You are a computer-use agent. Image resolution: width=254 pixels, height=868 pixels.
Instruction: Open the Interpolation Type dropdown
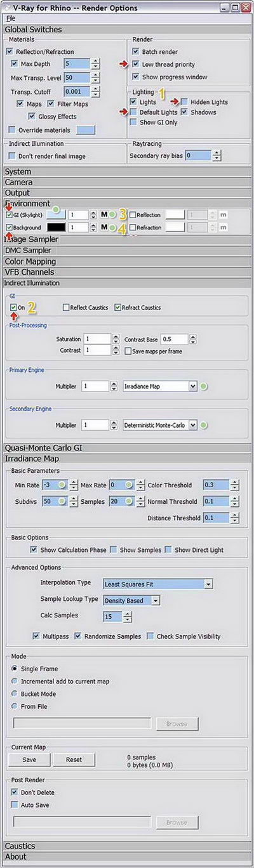click(157, 584)
